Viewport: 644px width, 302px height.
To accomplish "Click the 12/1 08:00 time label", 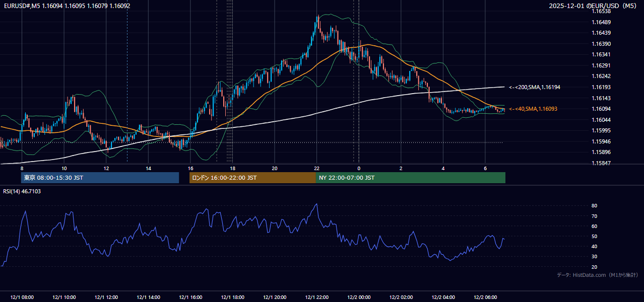I will click(22, 297).
